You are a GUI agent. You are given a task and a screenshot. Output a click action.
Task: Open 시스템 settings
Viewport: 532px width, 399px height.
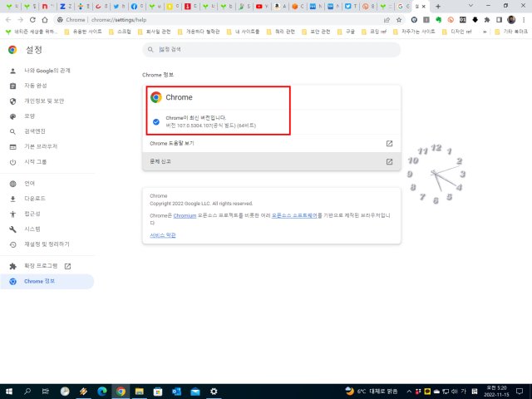[47, 229]
